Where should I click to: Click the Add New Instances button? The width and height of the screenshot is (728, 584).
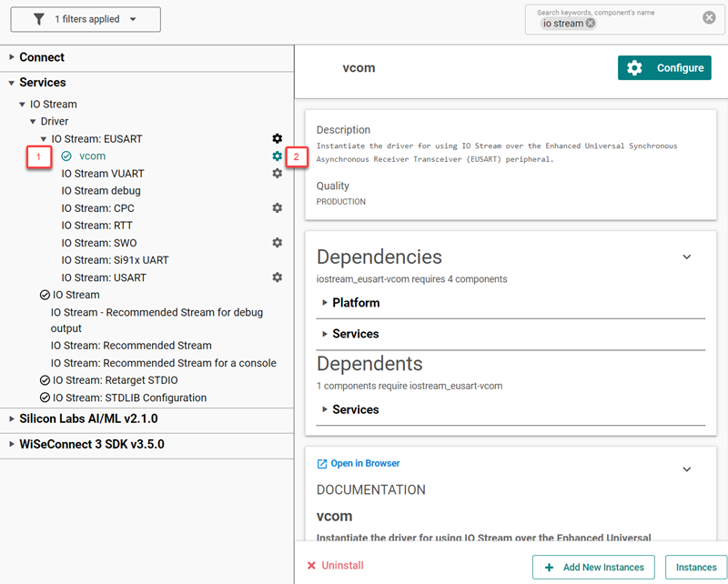[594, 567]
